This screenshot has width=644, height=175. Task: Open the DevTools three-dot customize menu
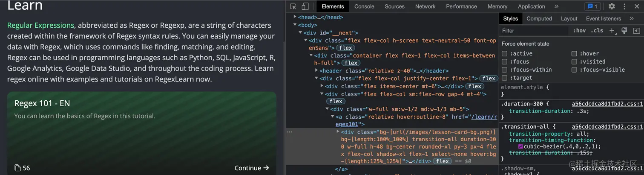point(624,6)
